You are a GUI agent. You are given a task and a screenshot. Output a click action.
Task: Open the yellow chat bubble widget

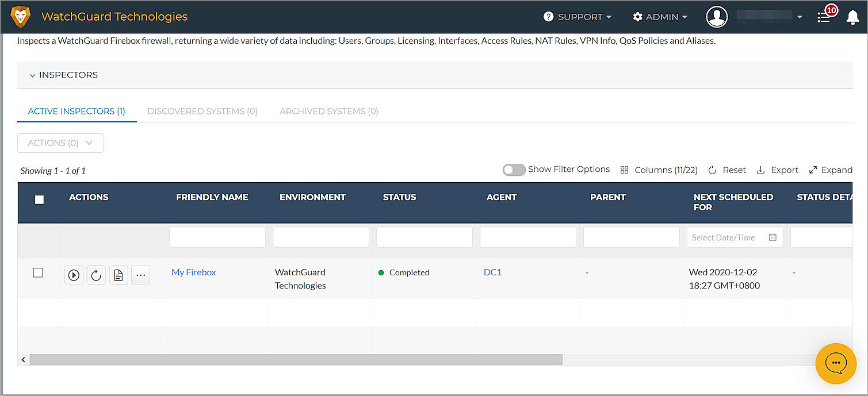[x=835, y=363]
